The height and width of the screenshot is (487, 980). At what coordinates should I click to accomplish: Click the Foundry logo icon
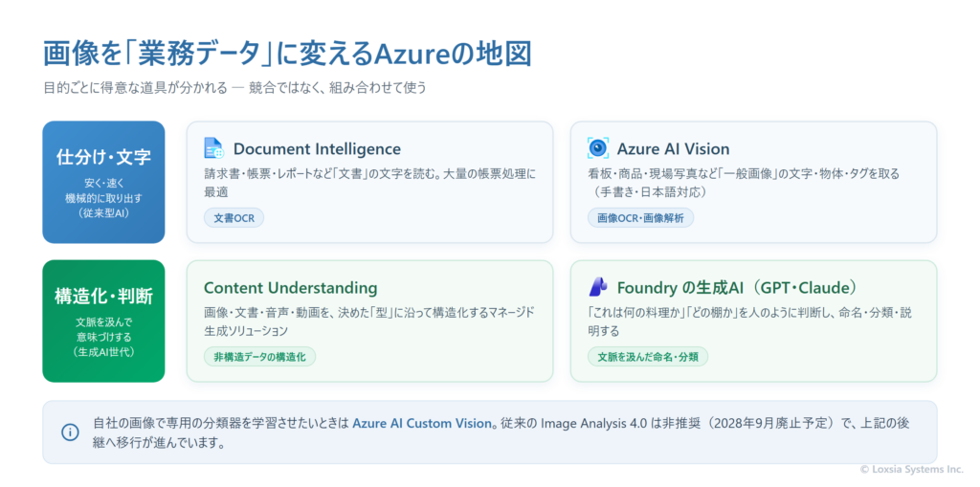tap(597, 287)
